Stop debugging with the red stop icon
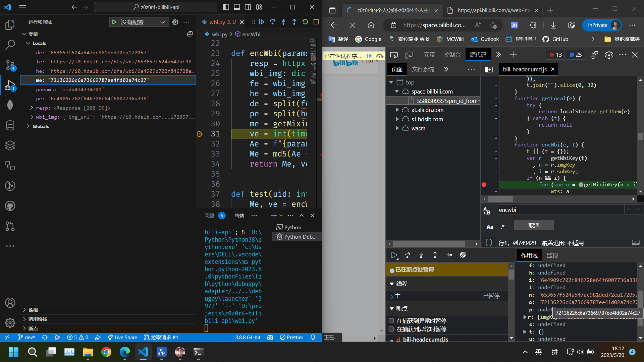 [x=316, y=22]
